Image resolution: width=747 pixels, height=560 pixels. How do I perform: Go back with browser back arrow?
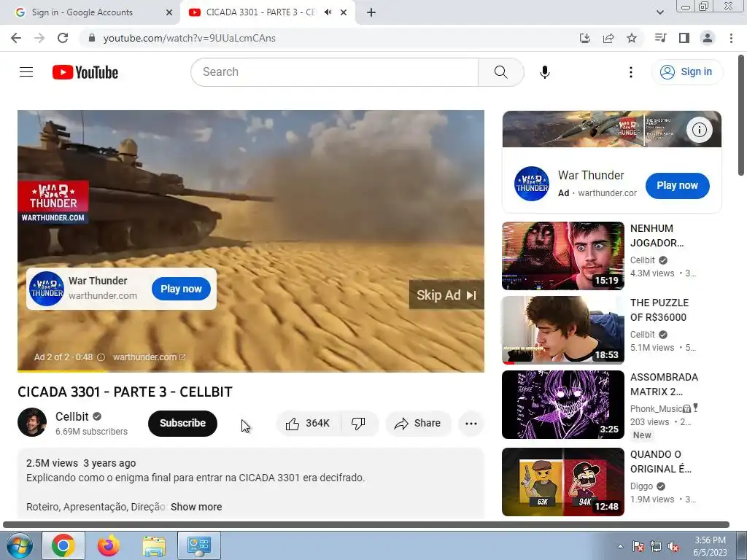tap(16, 38)
